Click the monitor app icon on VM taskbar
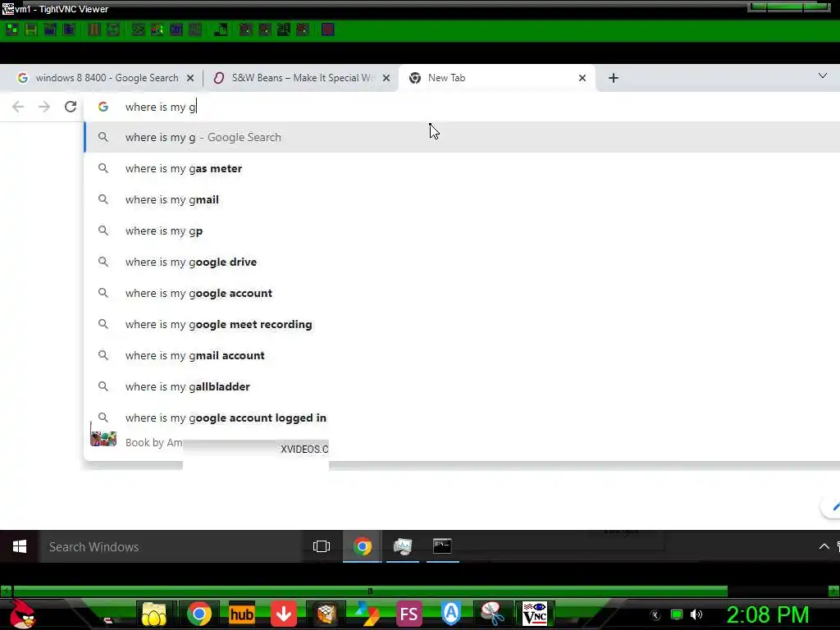 pos(402,546)
